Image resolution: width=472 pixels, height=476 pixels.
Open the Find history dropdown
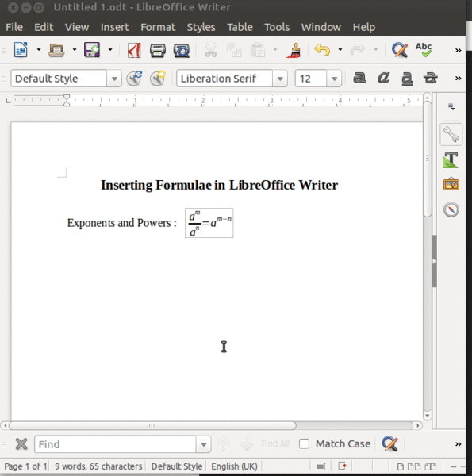[x=203, y=444]
